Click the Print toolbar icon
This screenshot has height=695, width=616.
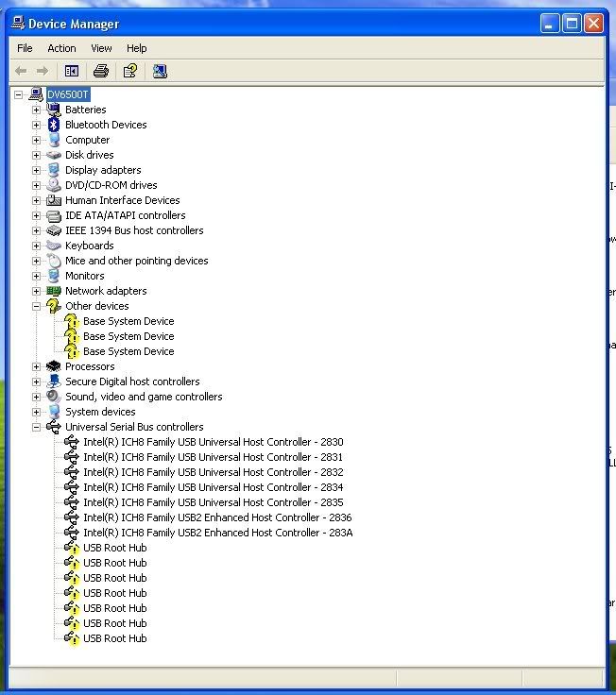[101, 71]
